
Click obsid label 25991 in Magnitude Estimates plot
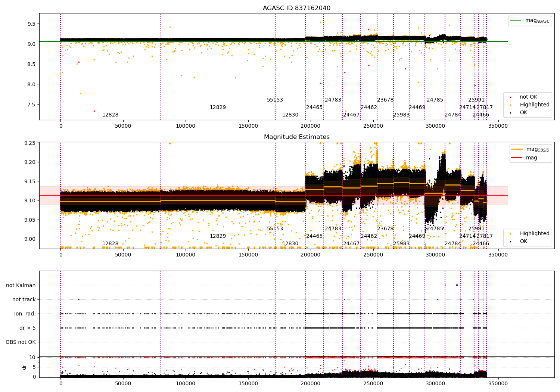click(x=476, y=229)
